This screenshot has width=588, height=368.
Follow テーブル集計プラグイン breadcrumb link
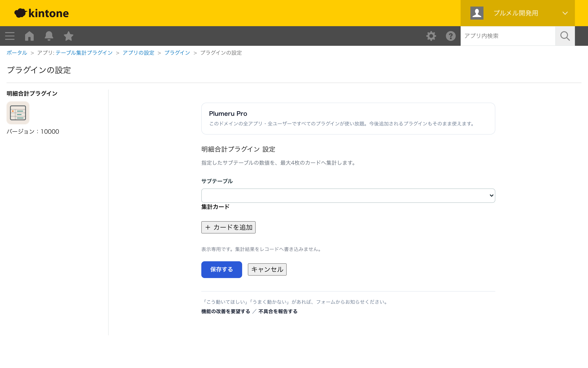[84, 53]
